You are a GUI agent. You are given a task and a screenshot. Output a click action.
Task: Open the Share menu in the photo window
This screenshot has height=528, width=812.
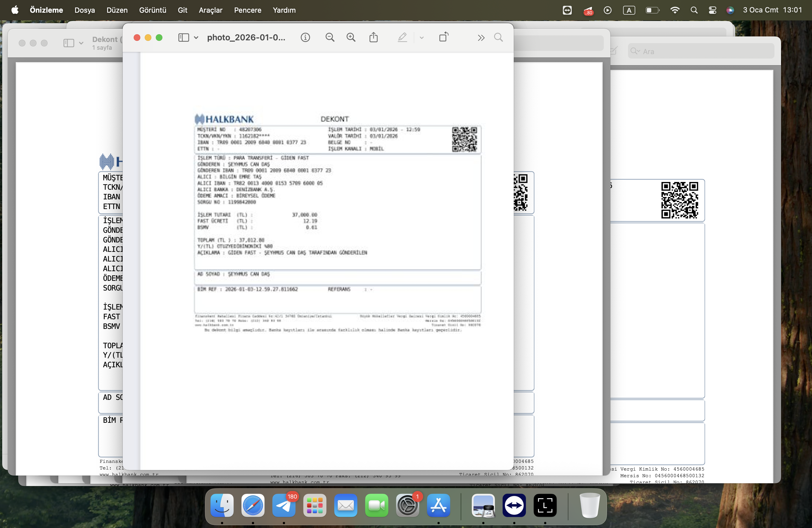(x=374, y=37)
